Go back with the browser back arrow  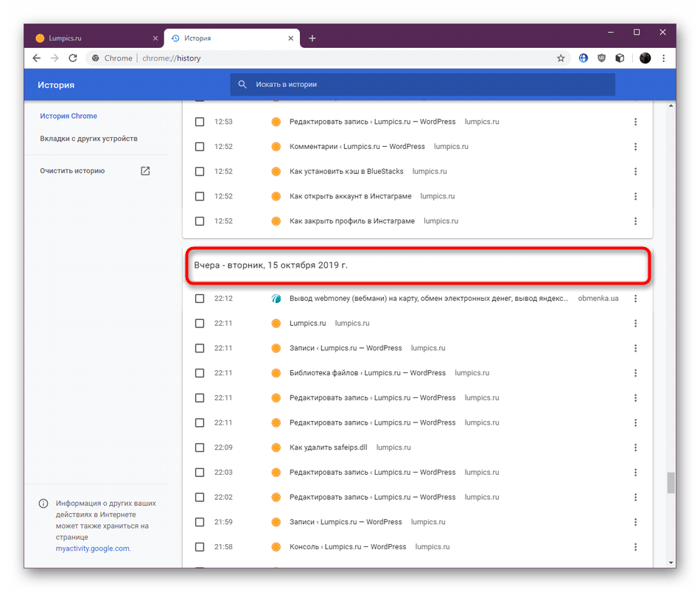37,58
